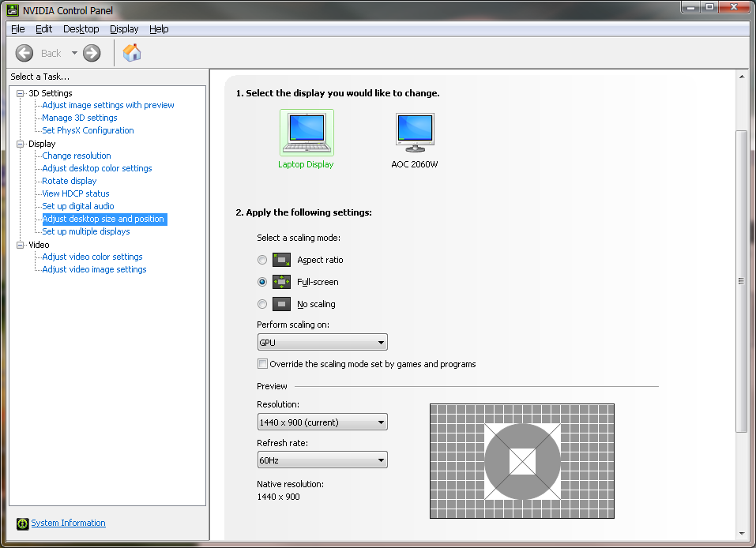
Task: Click the Video category label
Action: click(x=39, y=245)
